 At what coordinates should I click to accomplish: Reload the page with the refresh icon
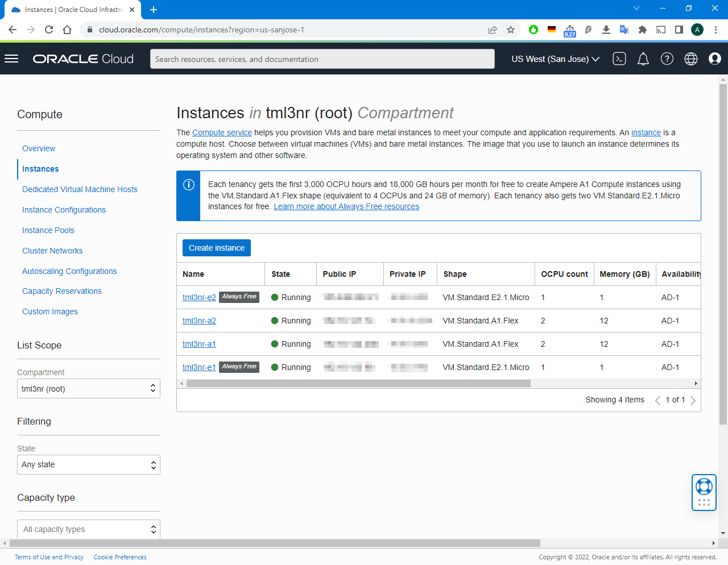49,30
